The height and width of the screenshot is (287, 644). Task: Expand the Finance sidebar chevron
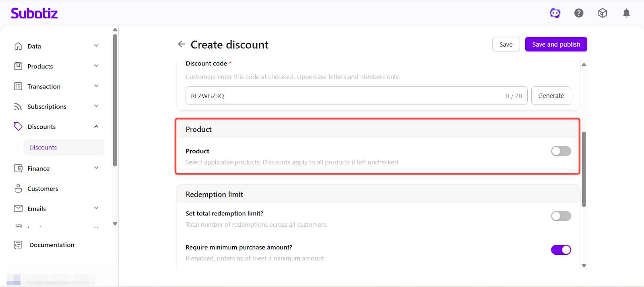pyautogui.click(x=96, y=168)
